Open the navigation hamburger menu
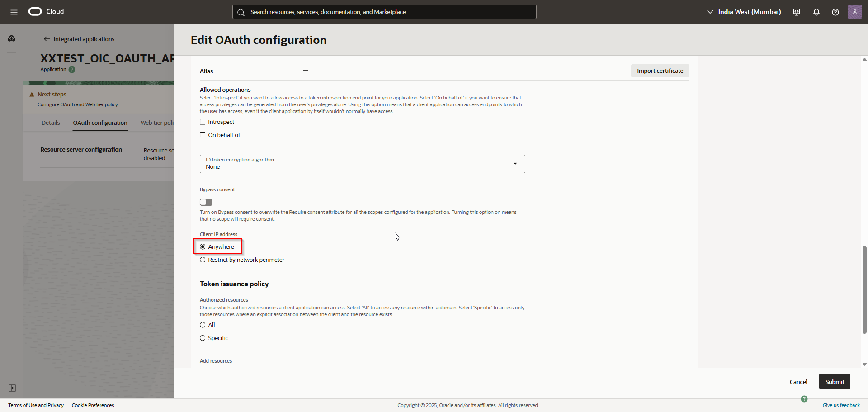868x412 pixels. tap(14, 12)
